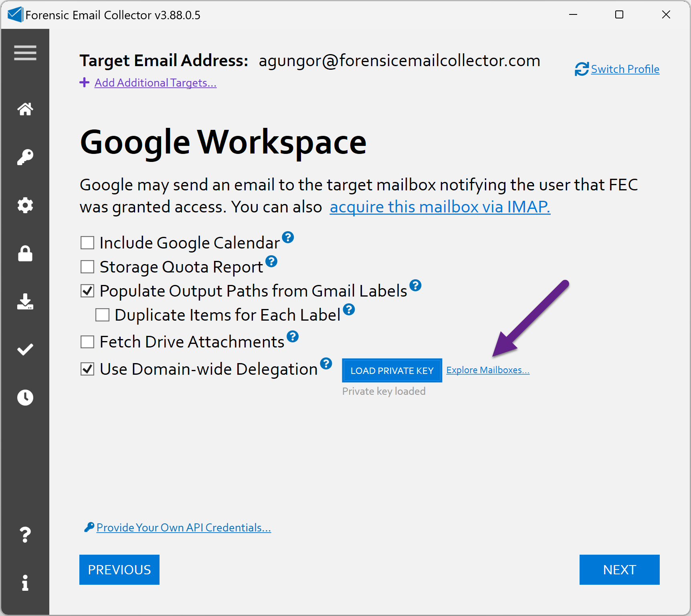Viewport: 691px width, 616px height.
Task: Click the help icon next to Include Google Calendar
Action: point(288,237)
